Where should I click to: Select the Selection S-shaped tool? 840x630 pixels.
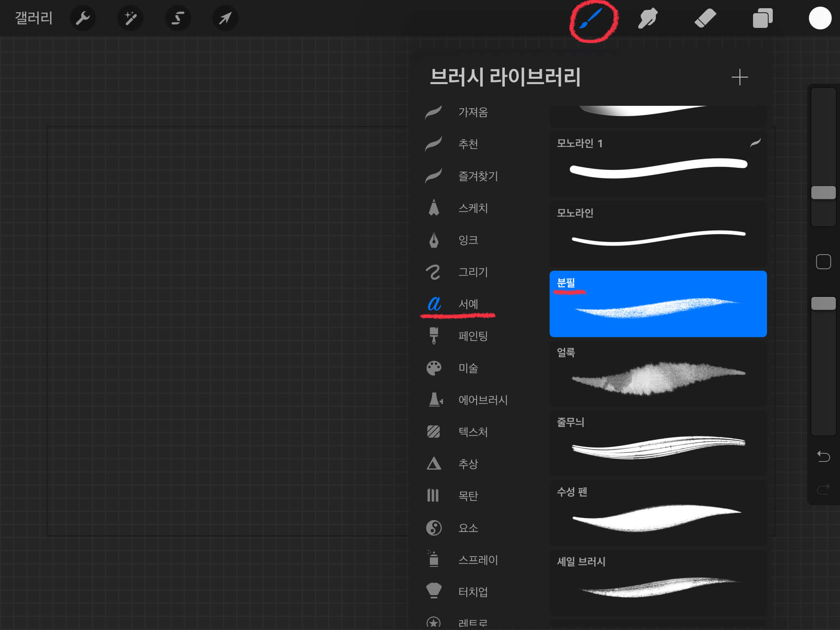point(178,18)
